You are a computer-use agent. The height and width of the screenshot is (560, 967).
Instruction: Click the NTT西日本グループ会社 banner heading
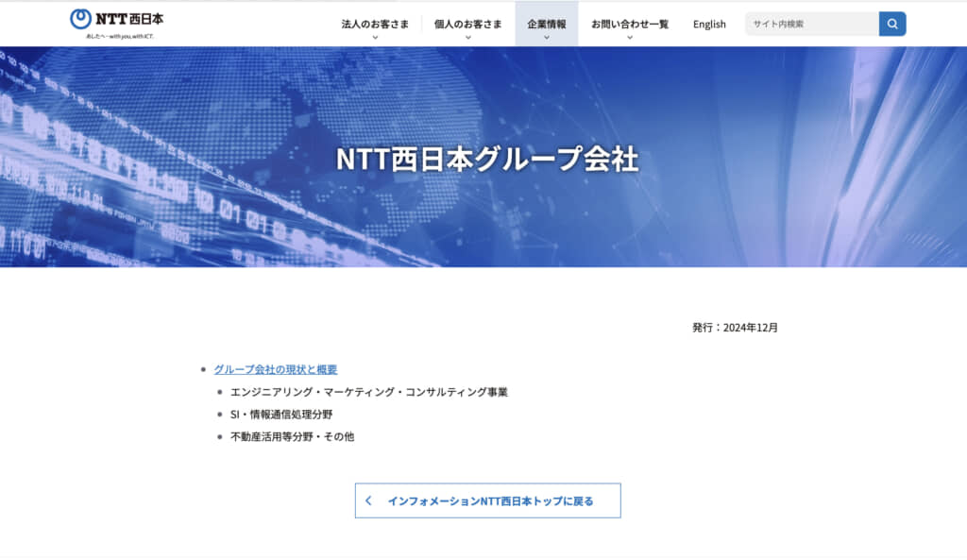(487, 159)
